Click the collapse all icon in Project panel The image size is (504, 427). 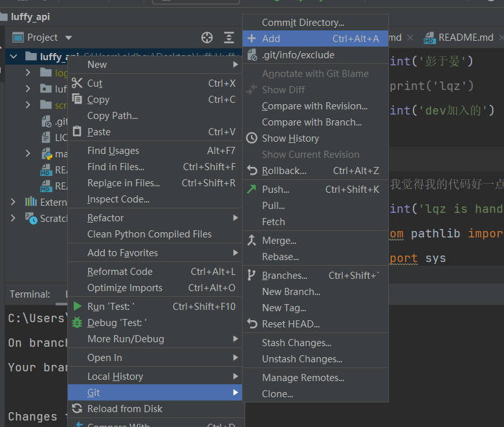(229, 38)
